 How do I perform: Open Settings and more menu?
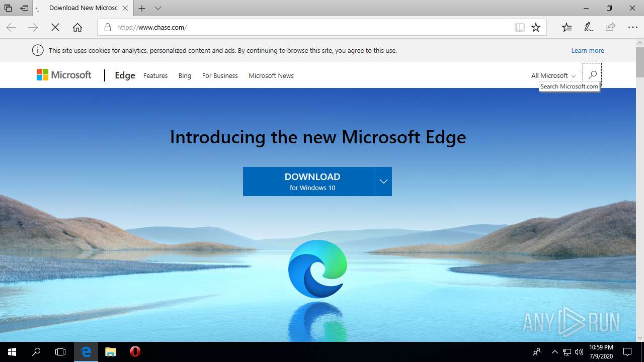tap(633, 27)
